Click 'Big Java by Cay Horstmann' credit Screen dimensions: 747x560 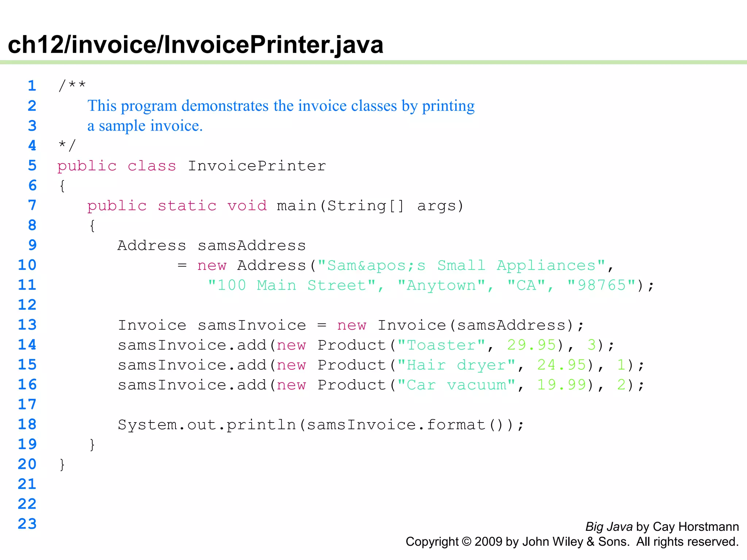click(662, 527)
